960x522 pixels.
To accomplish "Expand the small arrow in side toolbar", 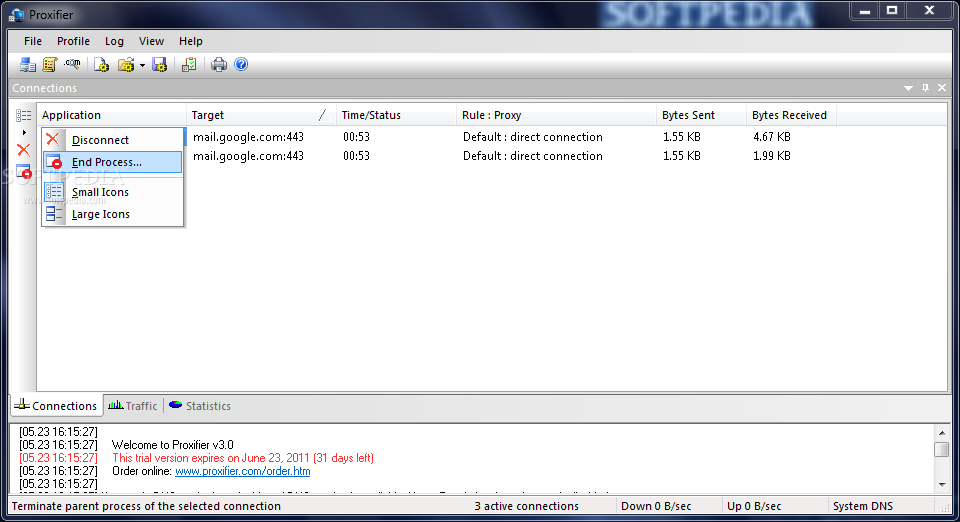I will point(24,132).
